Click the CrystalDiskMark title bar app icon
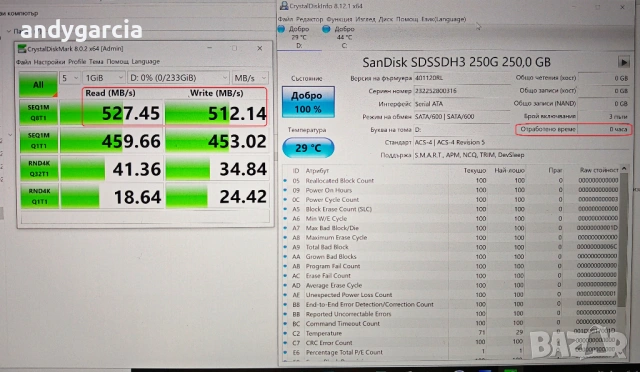This screenshot has height=372, width=640. [22, 49]
